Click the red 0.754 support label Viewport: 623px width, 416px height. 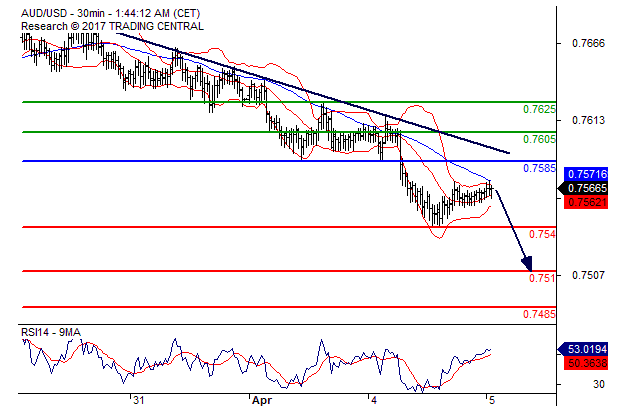click(x=542, y=234)
